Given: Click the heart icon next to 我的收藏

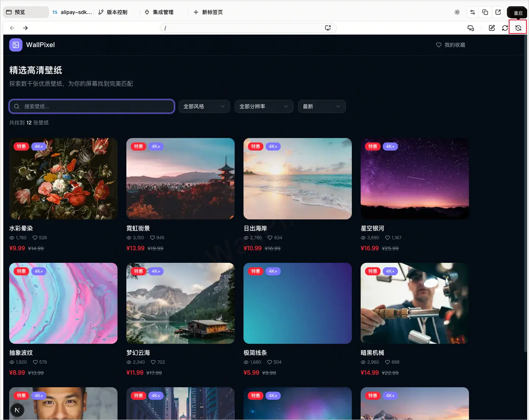Looking at the screenshot, I should coord(439,45).
